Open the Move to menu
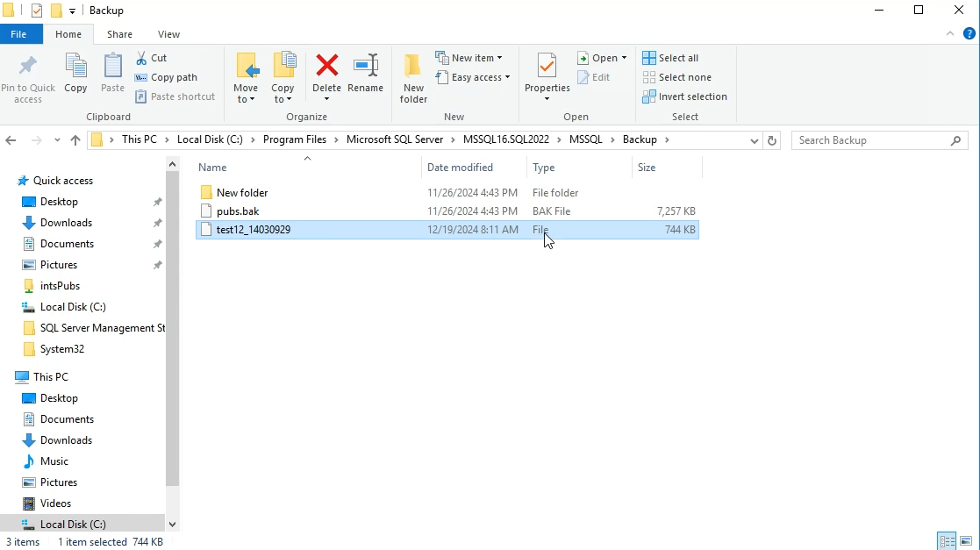980x550 pixels. [246, 77]
